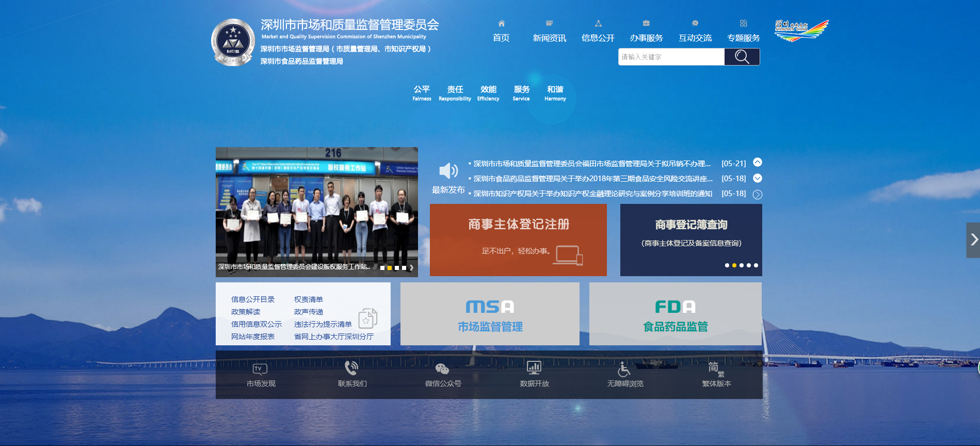Expand the side panel arrow at the right edge
The image size is (980, 446).
(x=973, y=240)
